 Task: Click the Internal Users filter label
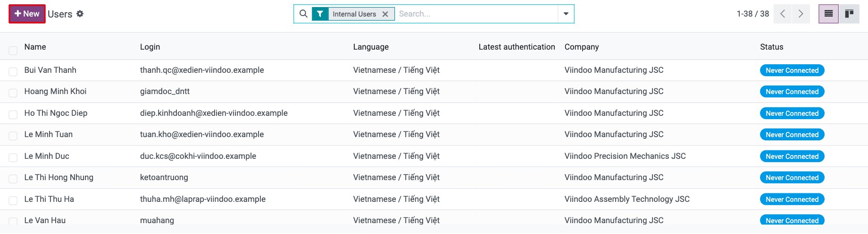(x=354, y=14)
